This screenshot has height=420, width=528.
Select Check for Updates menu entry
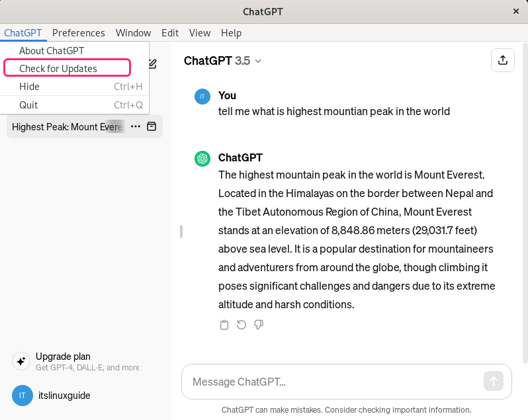(58, 69)
